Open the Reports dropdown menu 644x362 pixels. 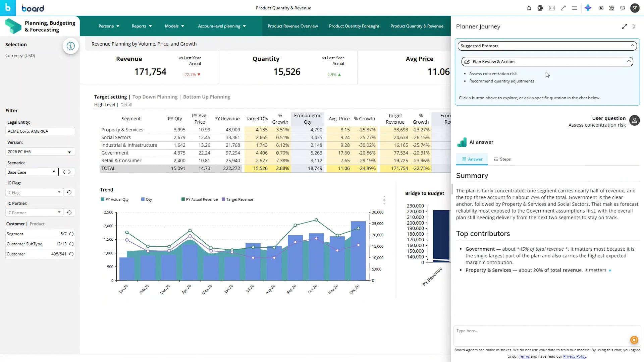click(x=142, y=26)
